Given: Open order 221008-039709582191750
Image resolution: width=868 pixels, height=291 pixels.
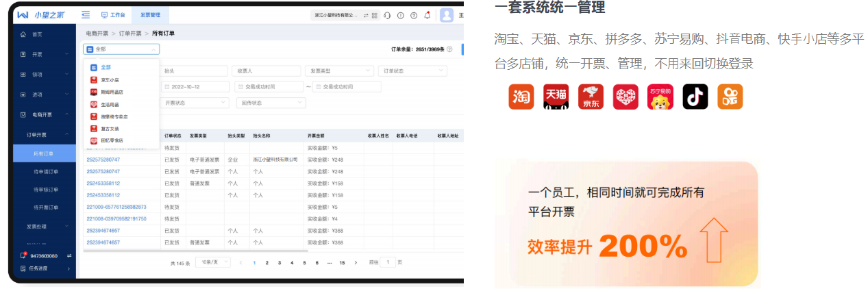Looking at the screenshot, I should (x=116, y=218).
